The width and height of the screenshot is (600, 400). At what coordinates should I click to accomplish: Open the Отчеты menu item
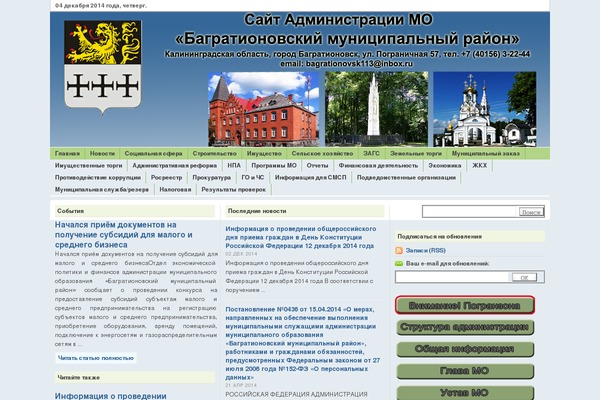click(317, 165)
